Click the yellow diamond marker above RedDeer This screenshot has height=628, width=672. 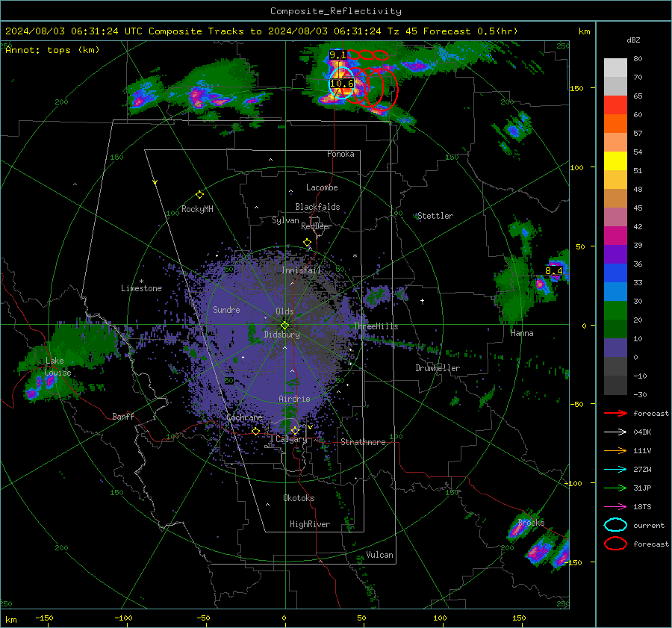point(307,243)
